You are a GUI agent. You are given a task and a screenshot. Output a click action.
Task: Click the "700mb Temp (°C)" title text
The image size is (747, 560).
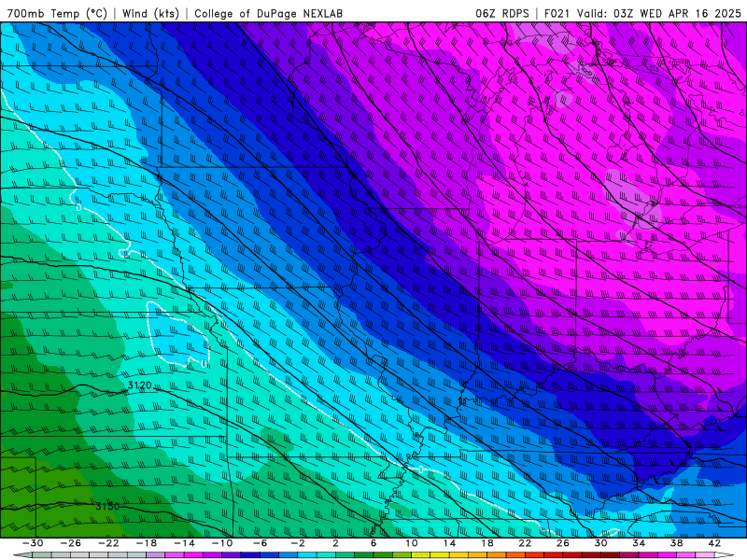pos(57,13)
